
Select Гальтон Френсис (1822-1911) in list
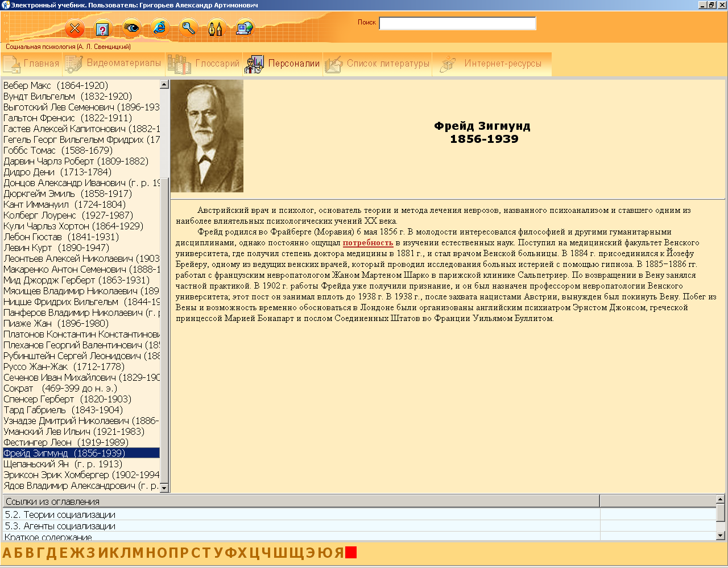point(81,118)
